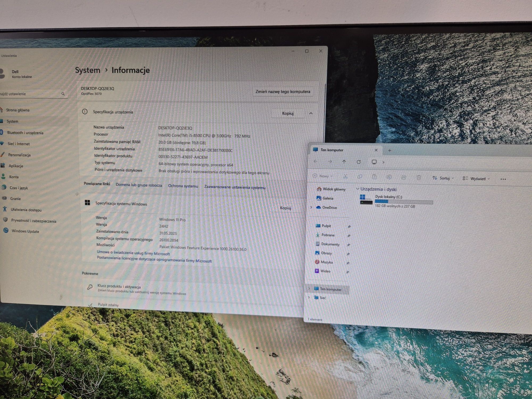This screenshot has height=399, width=532.
Task: Click the pin icon next to Pulpit
Action: click(x=349, y=227)
